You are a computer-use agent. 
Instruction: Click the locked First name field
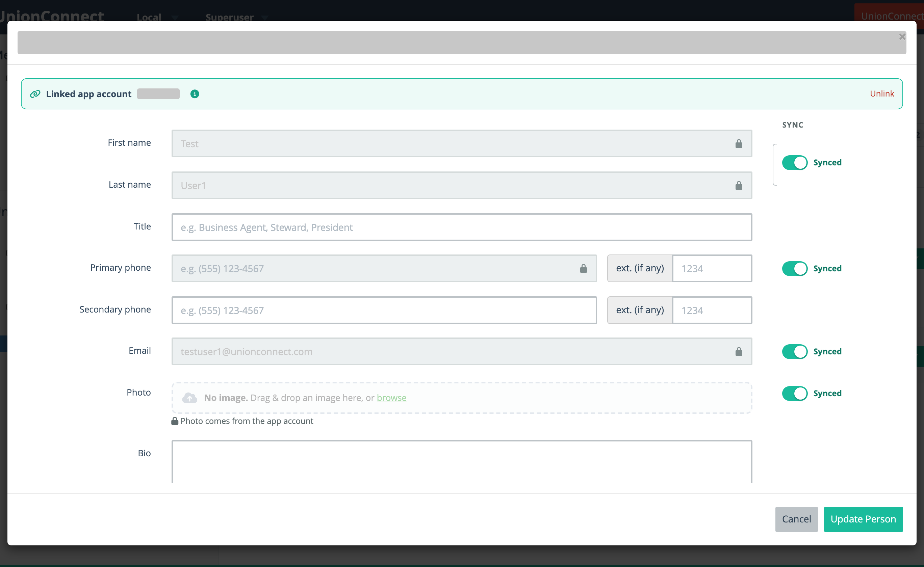click(462, 144)
